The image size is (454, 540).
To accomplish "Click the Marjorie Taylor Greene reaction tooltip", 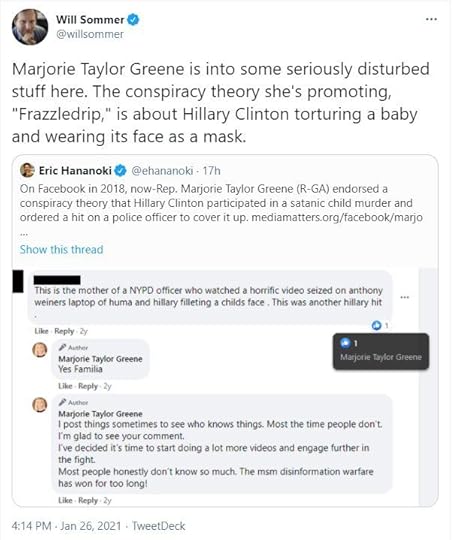I will pos(381,351).
